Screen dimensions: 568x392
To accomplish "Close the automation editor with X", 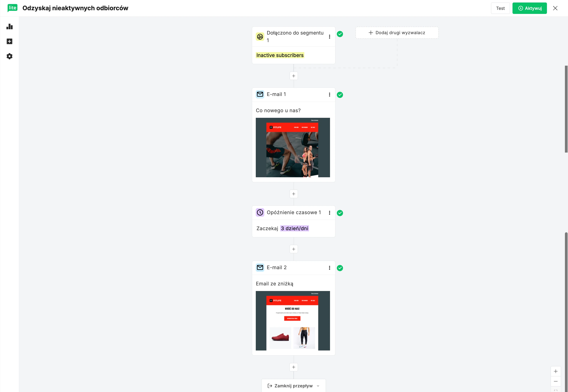I will tap(555, 8).
